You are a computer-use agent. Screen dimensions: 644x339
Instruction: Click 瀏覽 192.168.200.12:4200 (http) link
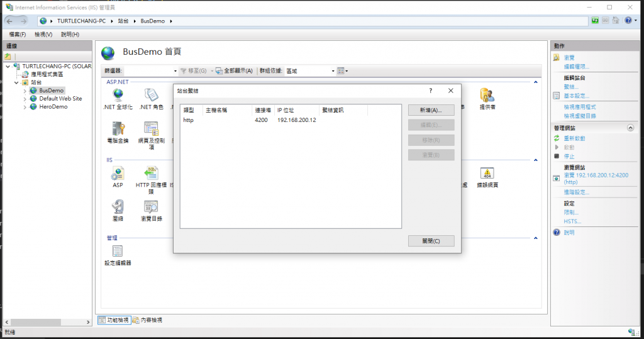(x=596, y=179)
